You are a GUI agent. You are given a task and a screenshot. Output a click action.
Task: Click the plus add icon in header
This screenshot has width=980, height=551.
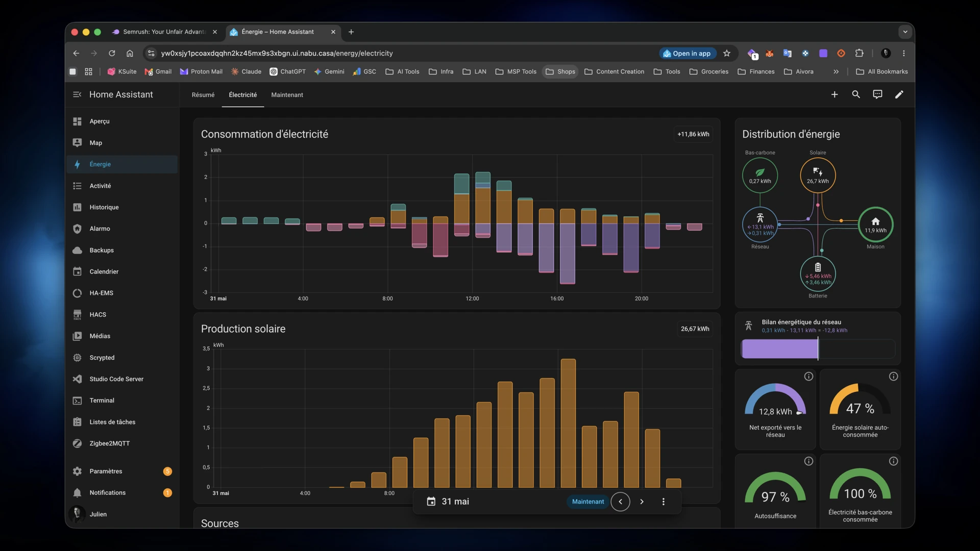(835, 94)
